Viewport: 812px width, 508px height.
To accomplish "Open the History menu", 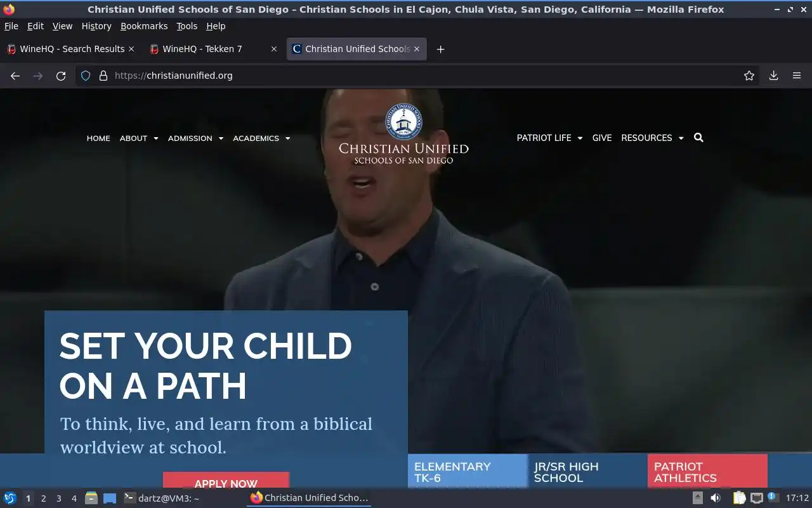I will [x=96, y=26].
